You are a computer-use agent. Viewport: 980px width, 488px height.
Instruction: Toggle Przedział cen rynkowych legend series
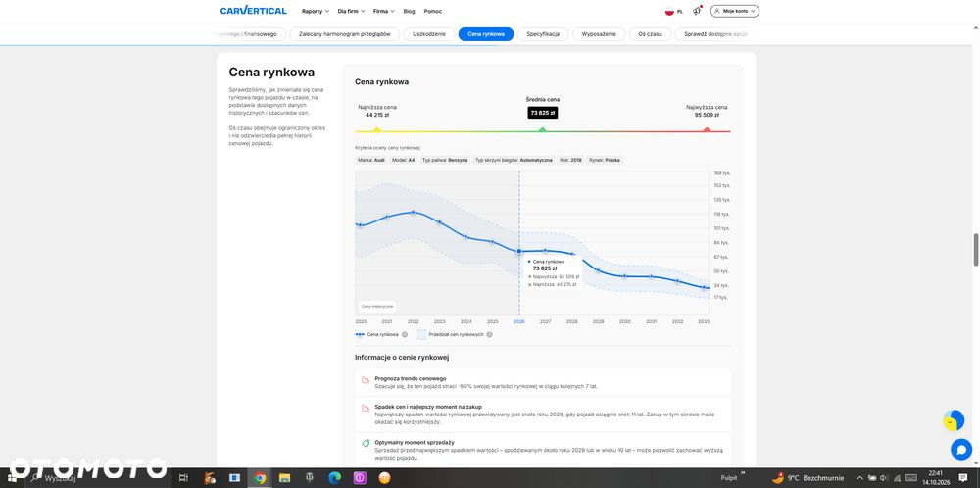coord(450,334)
